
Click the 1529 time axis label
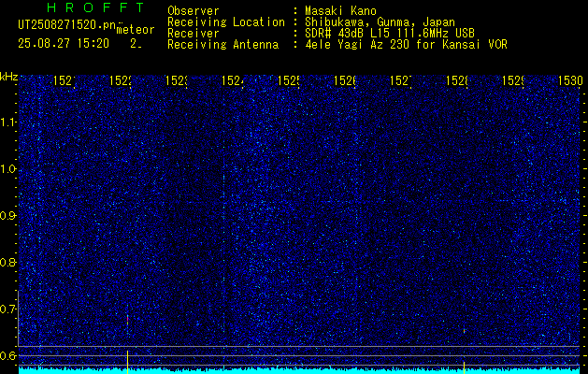point(513,80)
